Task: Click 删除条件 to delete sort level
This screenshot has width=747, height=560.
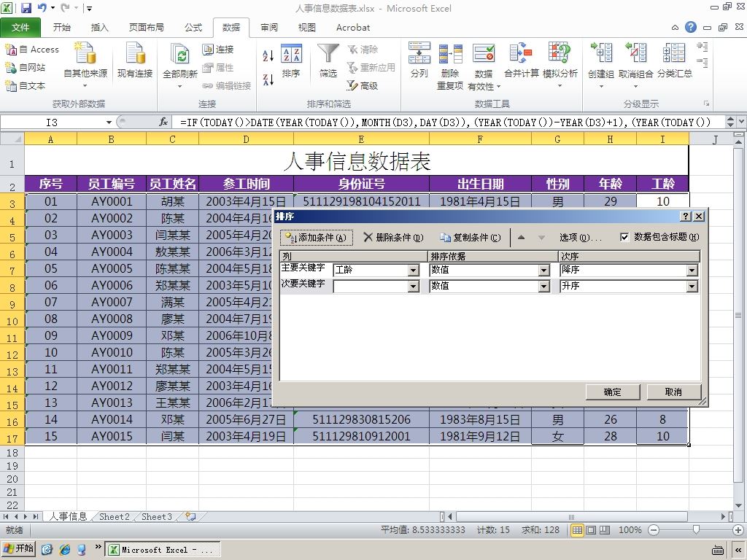Action: tap(393, 237)
